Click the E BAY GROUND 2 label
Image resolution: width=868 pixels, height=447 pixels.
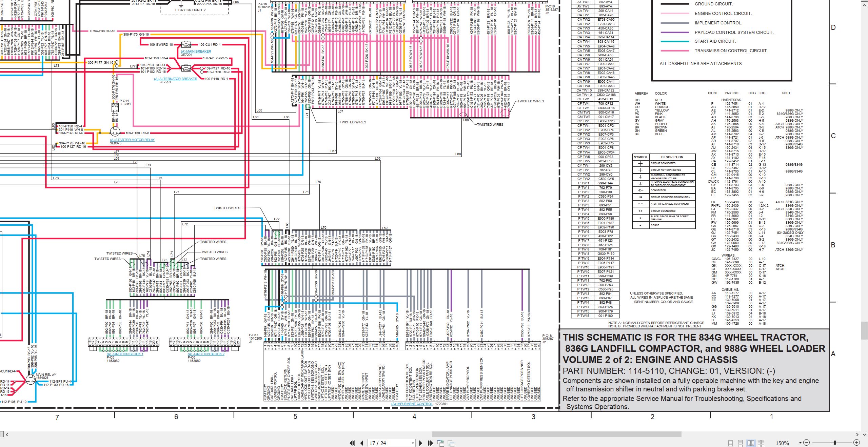(190, 10)
